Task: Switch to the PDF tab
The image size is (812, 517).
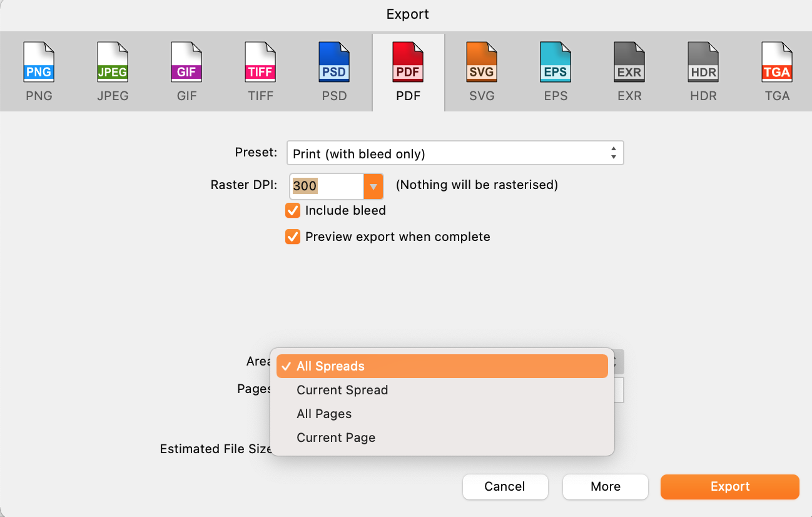Action: click(408, 71)
